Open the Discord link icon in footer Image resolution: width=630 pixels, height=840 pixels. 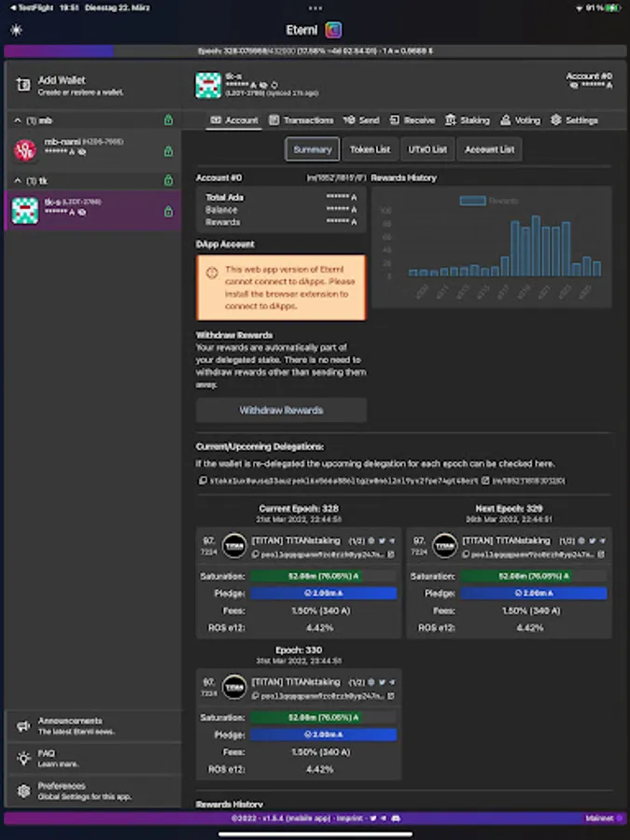click(x=396, y=819)
